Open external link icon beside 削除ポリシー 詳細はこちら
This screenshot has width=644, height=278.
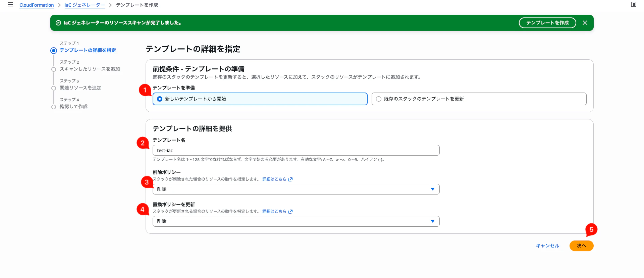point(290,179)
